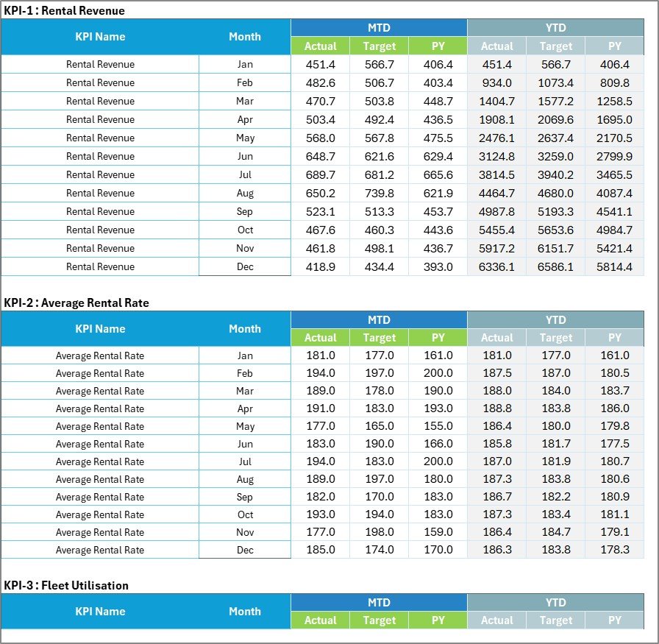
Task: Click the cell showing 5421.4
Action: click(614, 249)
